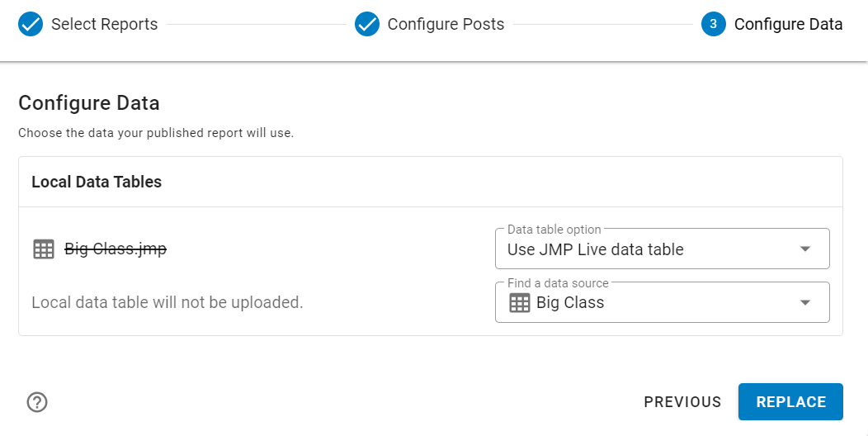This screenshot has width=868, height=436.
Task: Select the Configure Data step label
Action: point(788,25)
